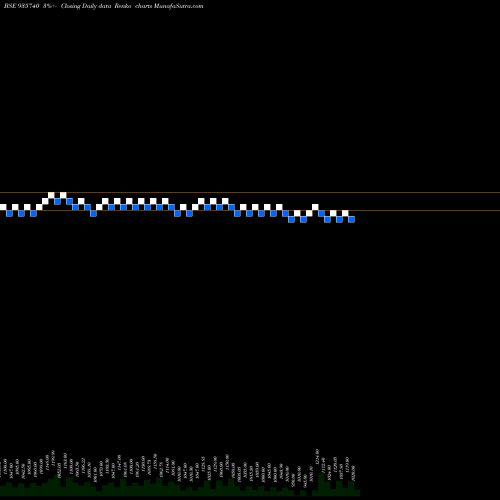Click the lower orange horizontal level line
This screenshot has height=500, width=500.
[250, 210]
